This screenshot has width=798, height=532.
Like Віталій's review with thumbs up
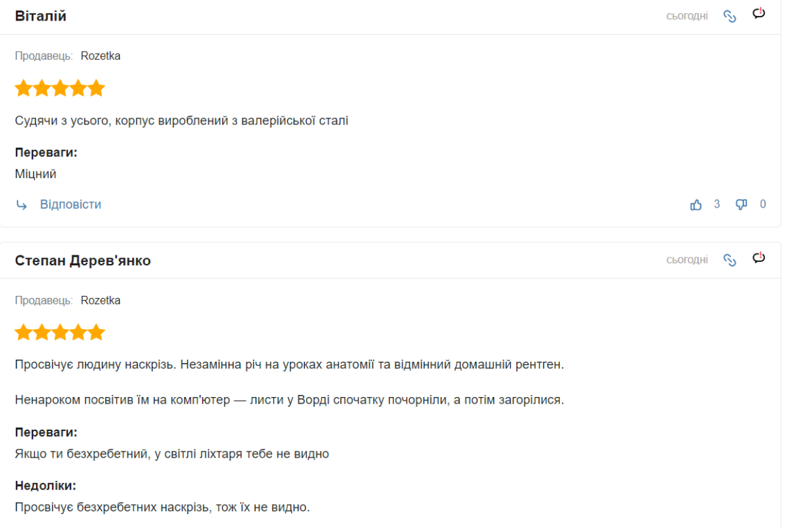(696, 205)
